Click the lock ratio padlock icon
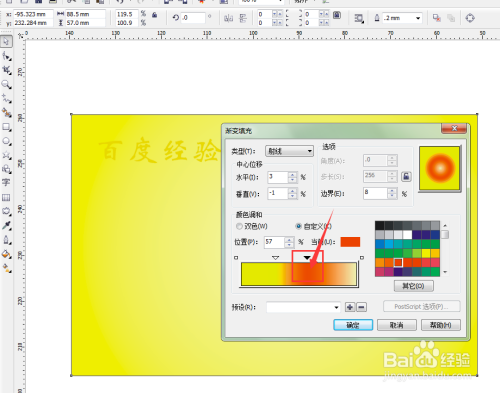Image resolution: width=500 pixels, height=393 pixels. tap(154, 15)
